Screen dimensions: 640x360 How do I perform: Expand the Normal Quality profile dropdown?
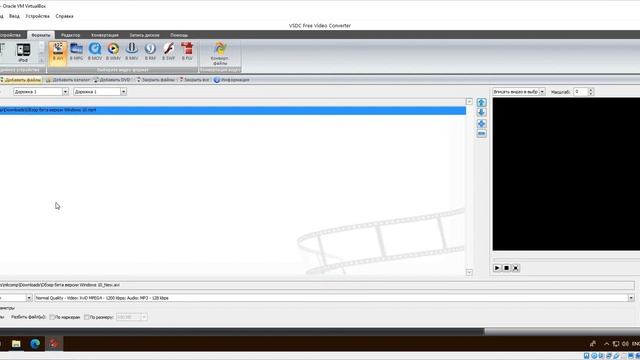pyautogui.click(x=631, y=298)
